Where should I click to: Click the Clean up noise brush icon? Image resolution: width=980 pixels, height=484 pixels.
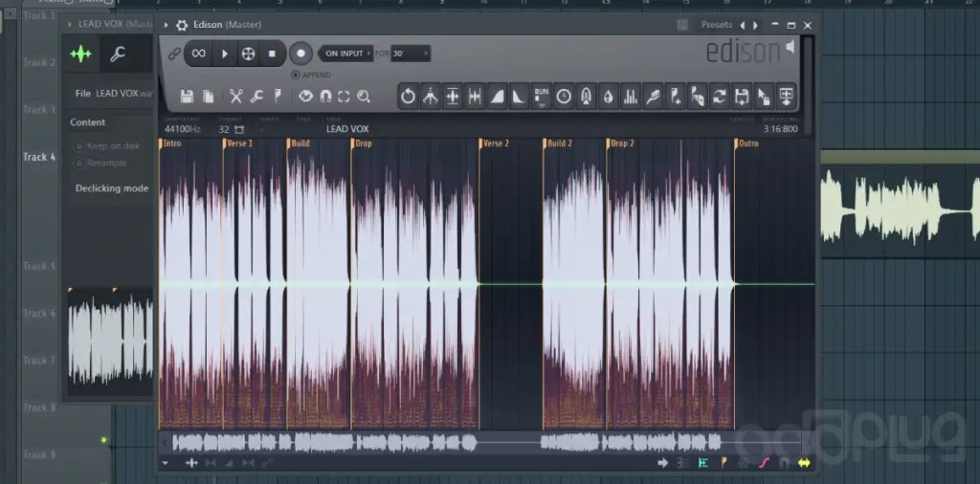pos(653,97)
